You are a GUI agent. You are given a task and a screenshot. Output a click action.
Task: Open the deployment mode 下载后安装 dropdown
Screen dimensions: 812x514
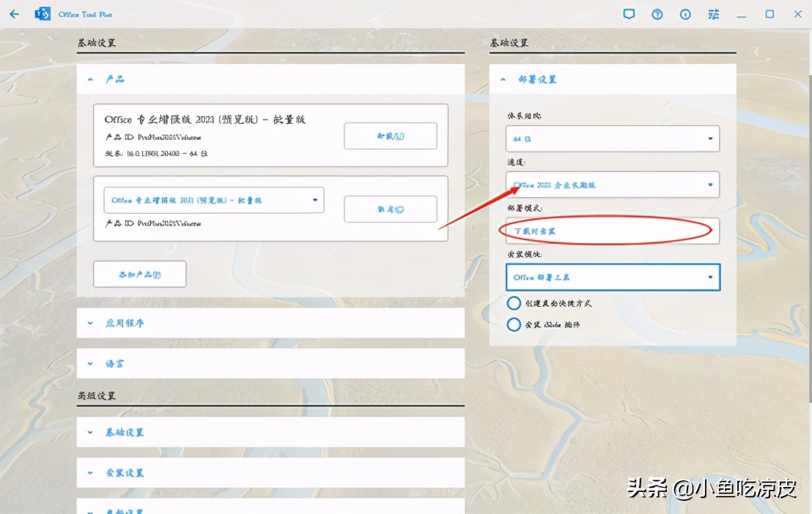613,231
